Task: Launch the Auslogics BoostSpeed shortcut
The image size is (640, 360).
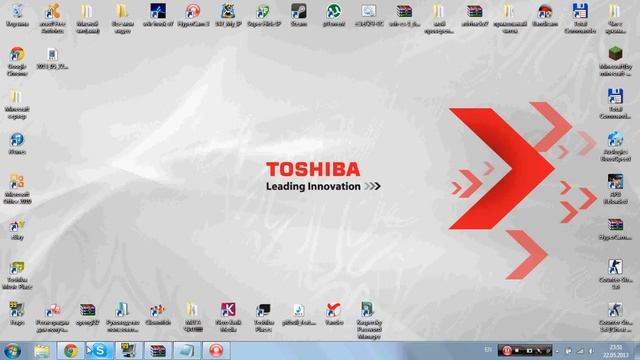Action: [x=616, y=147]
